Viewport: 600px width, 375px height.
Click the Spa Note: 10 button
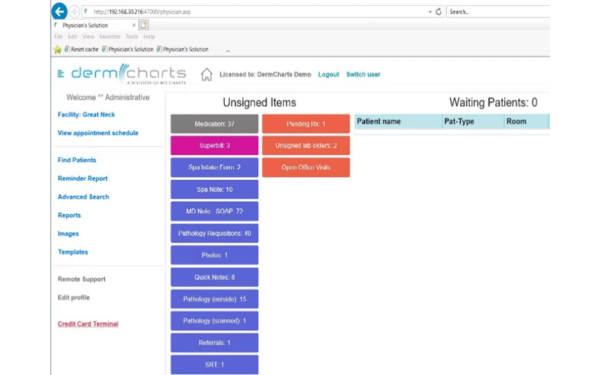[214, 189]
